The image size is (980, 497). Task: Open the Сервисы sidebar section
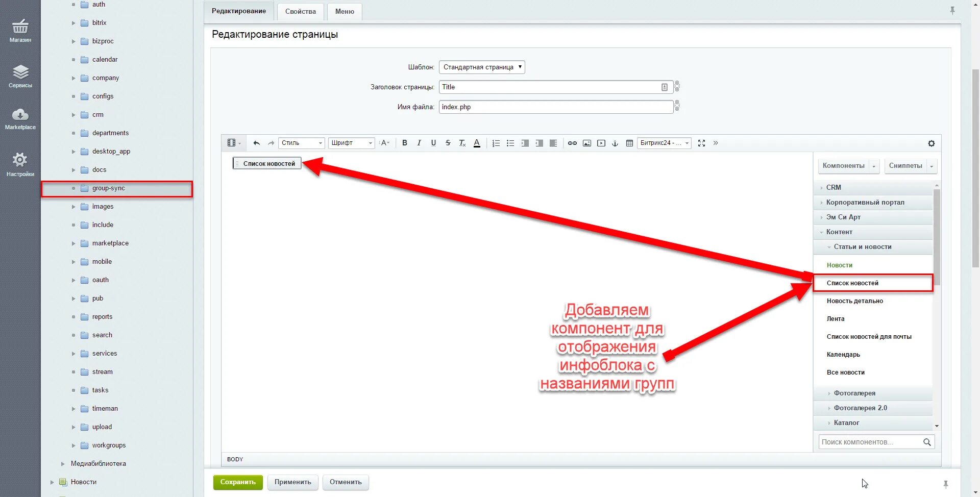tap(20, 76)
